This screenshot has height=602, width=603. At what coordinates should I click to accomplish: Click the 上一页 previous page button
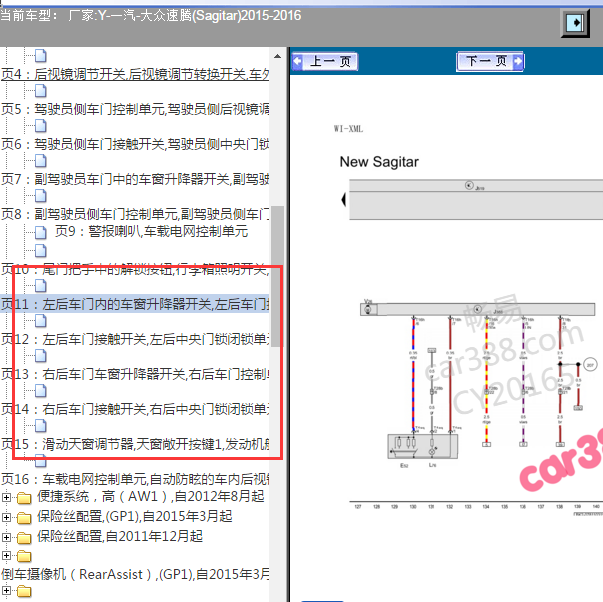click(325, 62)
